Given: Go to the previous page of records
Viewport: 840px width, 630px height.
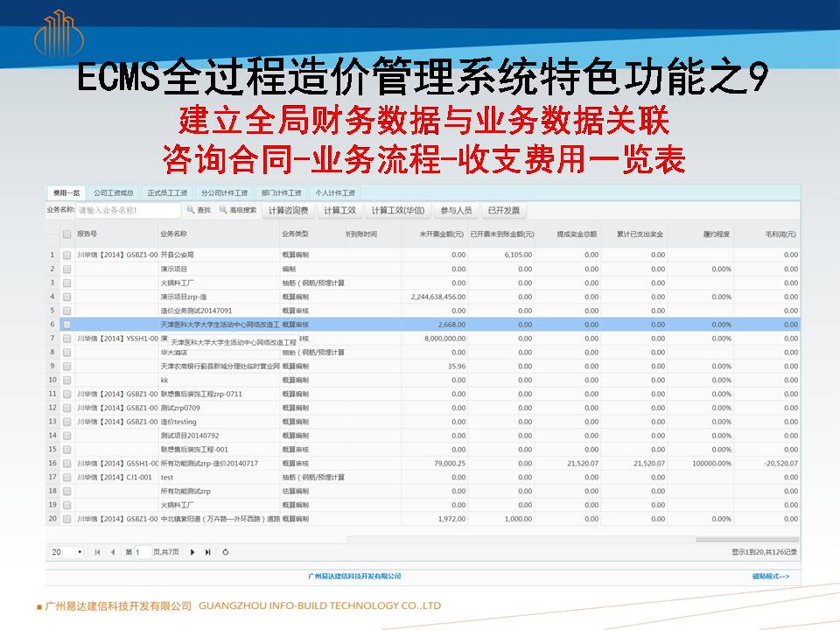Looking at the screenshot, I should point(113,552).
